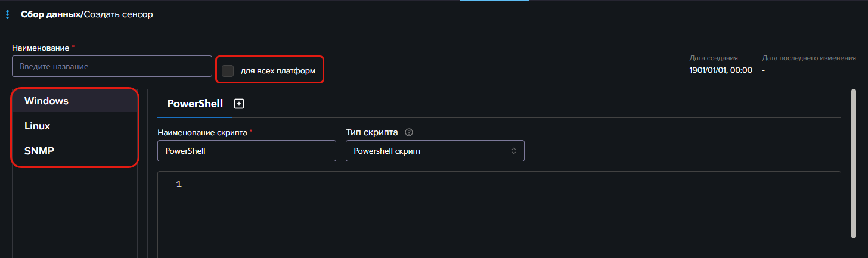Select the PowerShell script tab

195,104
